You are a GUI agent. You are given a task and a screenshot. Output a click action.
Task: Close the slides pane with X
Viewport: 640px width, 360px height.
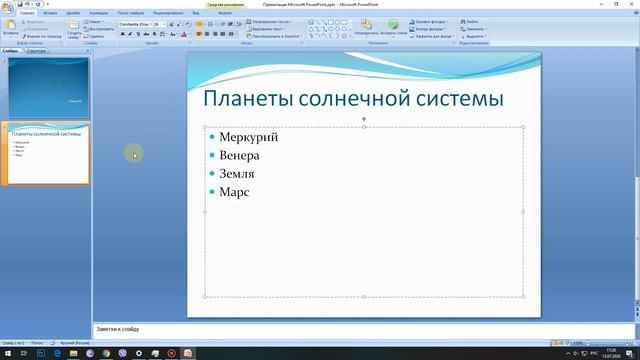[x=87, y=51]
